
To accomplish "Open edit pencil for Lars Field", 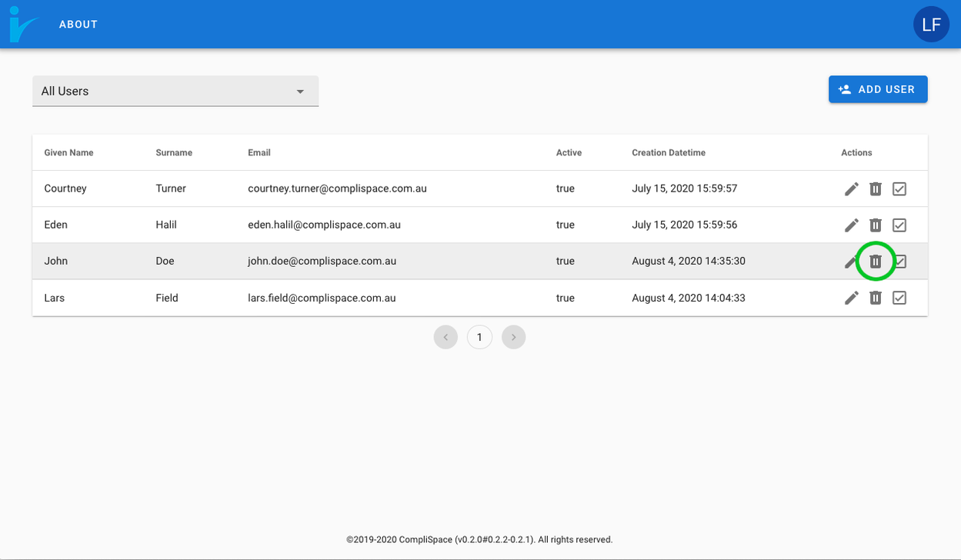I will tap(851, 298).
